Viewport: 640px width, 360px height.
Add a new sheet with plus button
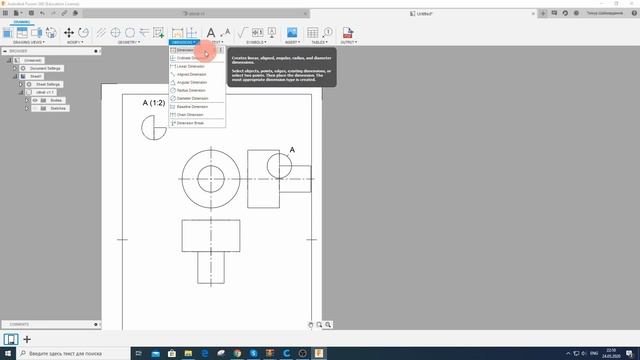coord(27,339)
